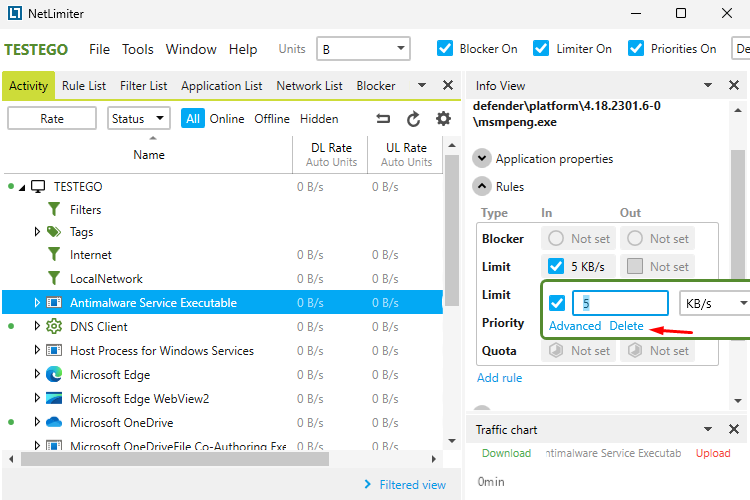The width and height of the screenshot is (750, 500).
Task: Toggle the limit editor enabled checkbox
Action: pos(557,303)
